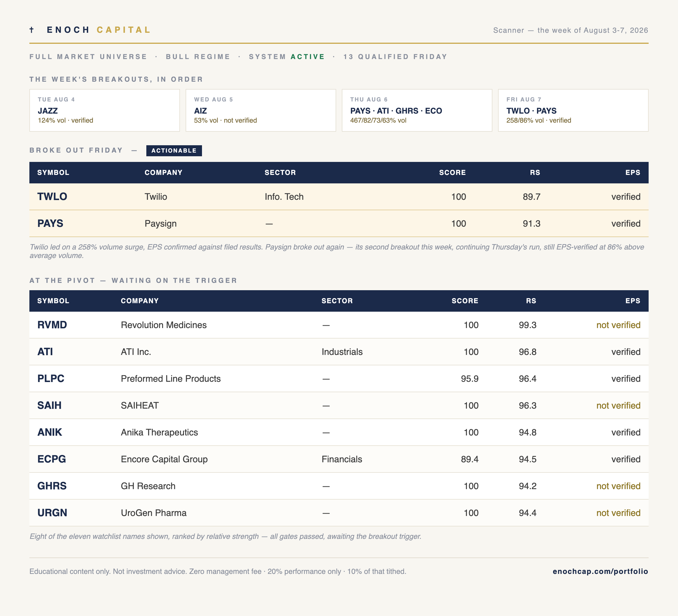
Task: Click the ATI symbol in pivot table
Action: tap(45, 352)
